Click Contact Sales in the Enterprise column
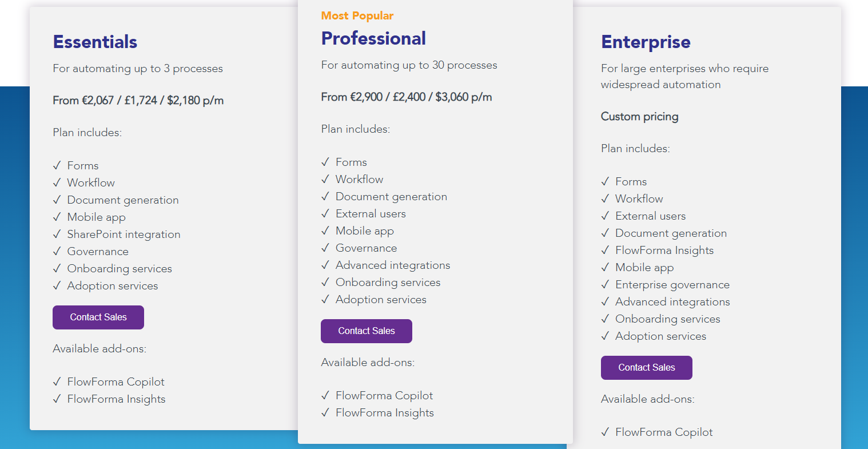The height and width of the screenshot is (449, 868). pos(646,368)
